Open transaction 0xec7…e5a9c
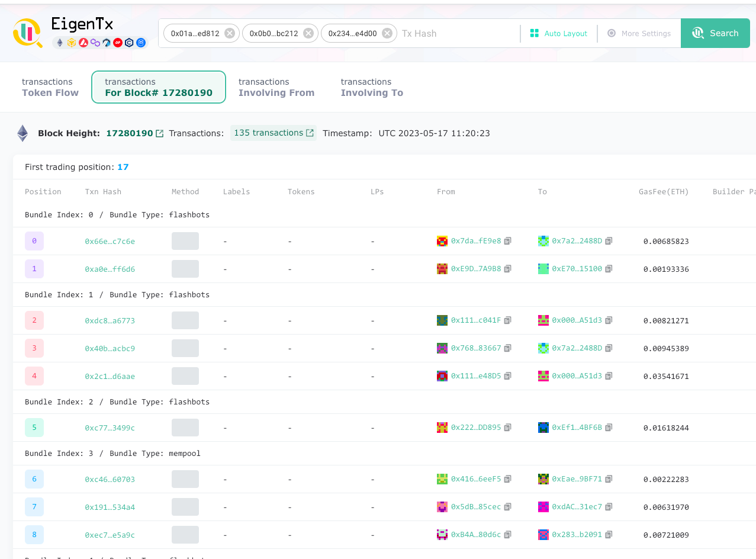756x559 pixels. (110, 535)
